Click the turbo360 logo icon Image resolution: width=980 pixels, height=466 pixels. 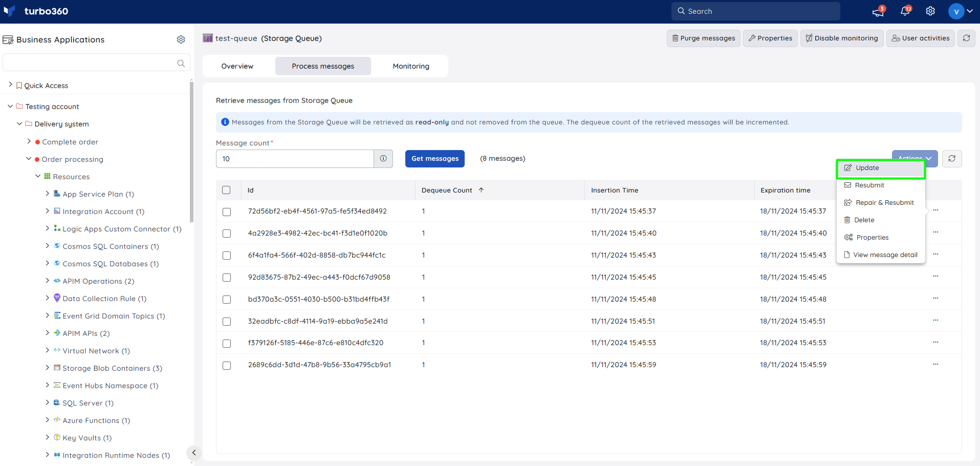pyautogui.click(x=10, y=11)
